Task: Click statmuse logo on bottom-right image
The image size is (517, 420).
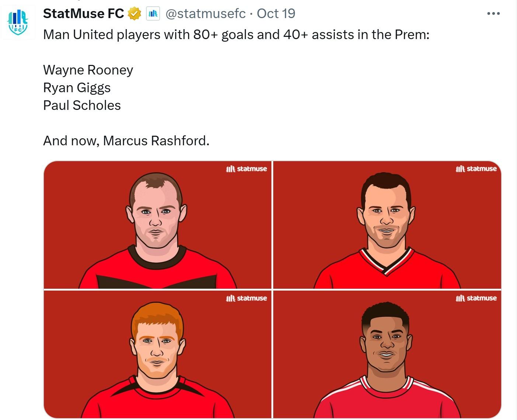Action: click(476, 298)
